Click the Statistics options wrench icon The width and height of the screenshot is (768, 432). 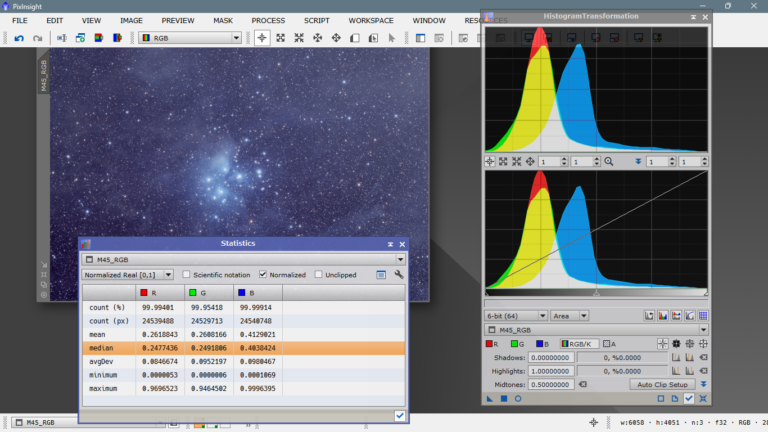click(399, 274)
